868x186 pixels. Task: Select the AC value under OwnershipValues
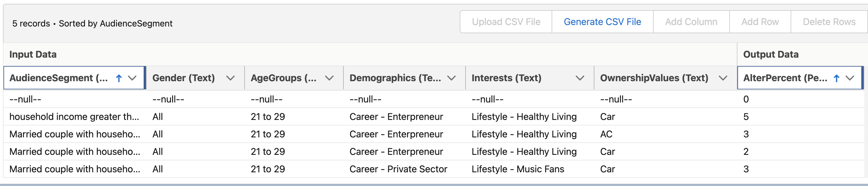(x=606, y=134)
